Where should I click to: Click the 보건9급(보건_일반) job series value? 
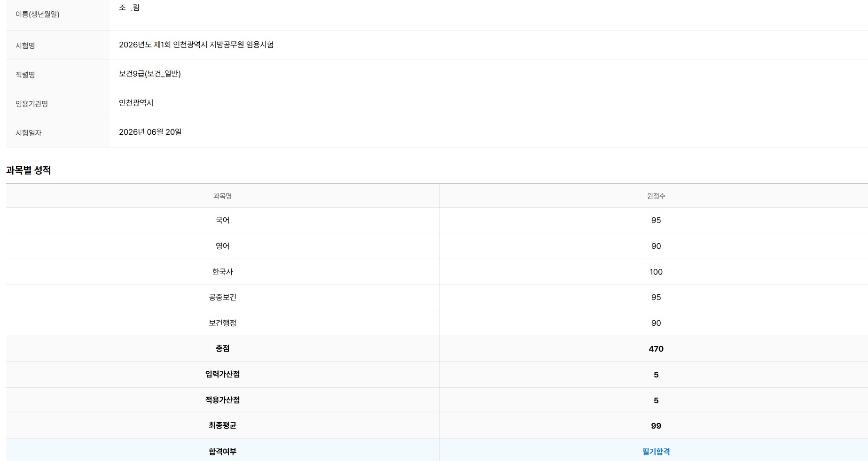(x=150, y=74)
